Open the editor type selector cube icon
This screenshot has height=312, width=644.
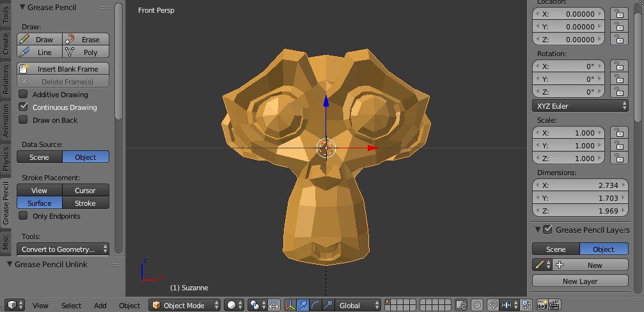pyautogui.click(x=15, y=305)
